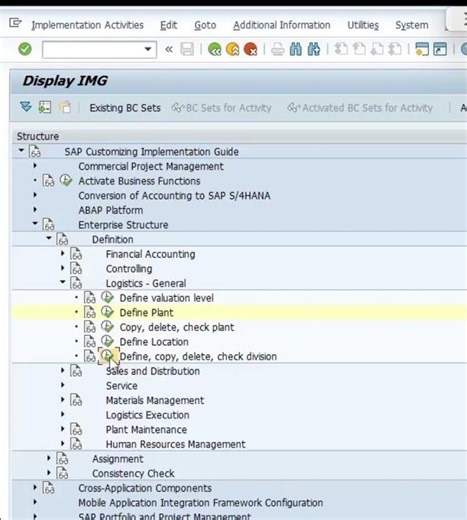Expand ABAP Platform node
The image size is (467, 520).
[35, 209]
